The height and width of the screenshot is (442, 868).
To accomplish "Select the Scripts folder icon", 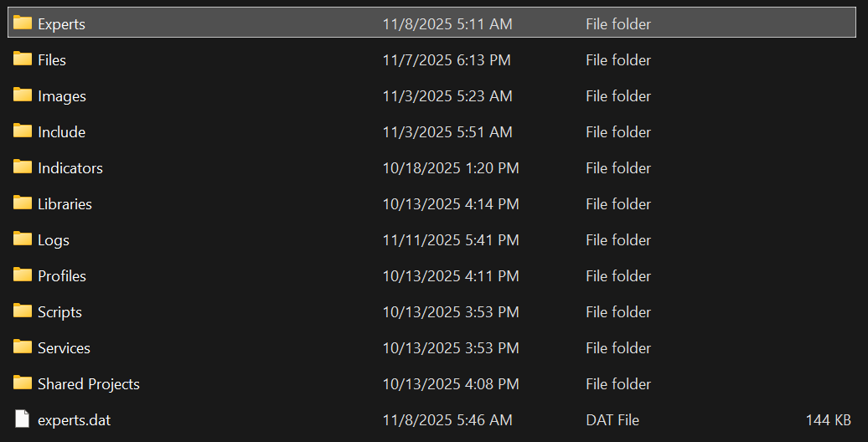I will tap(23, 311).
